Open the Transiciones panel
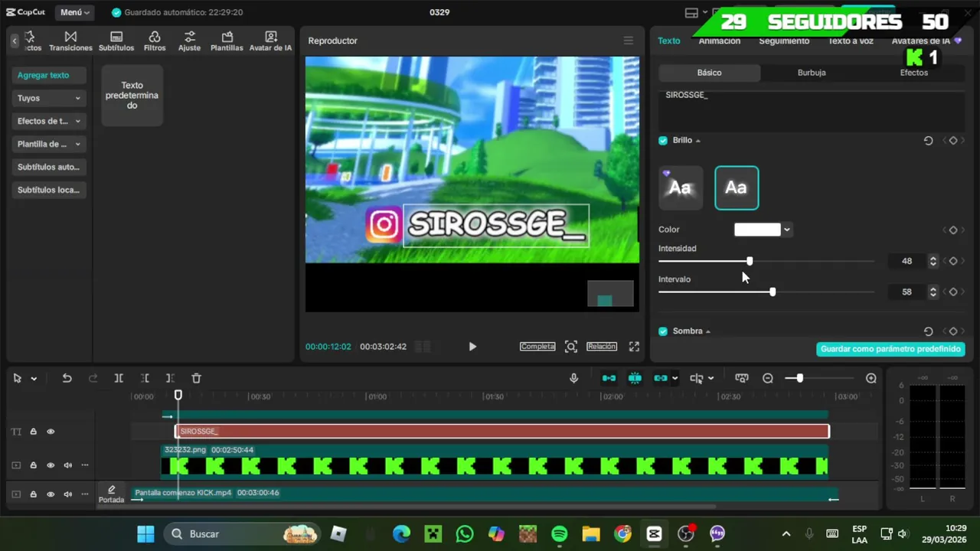Screen dimensions: 980x551 [x=70, y=41]
